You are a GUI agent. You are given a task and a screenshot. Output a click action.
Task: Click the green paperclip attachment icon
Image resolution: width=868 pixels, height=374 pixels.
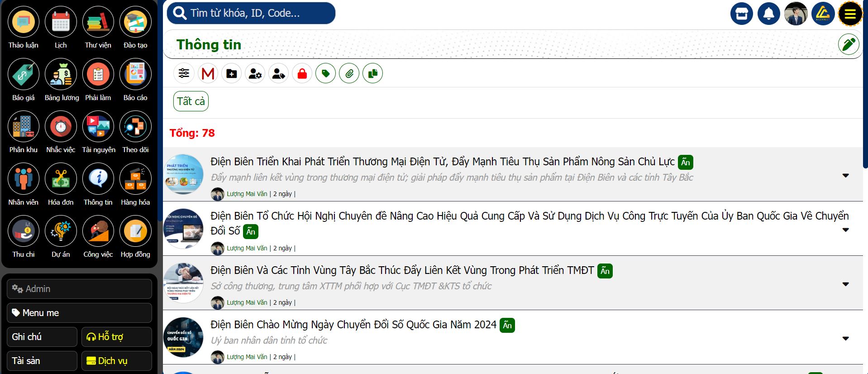pyautogui.click(x=349, y=73)
